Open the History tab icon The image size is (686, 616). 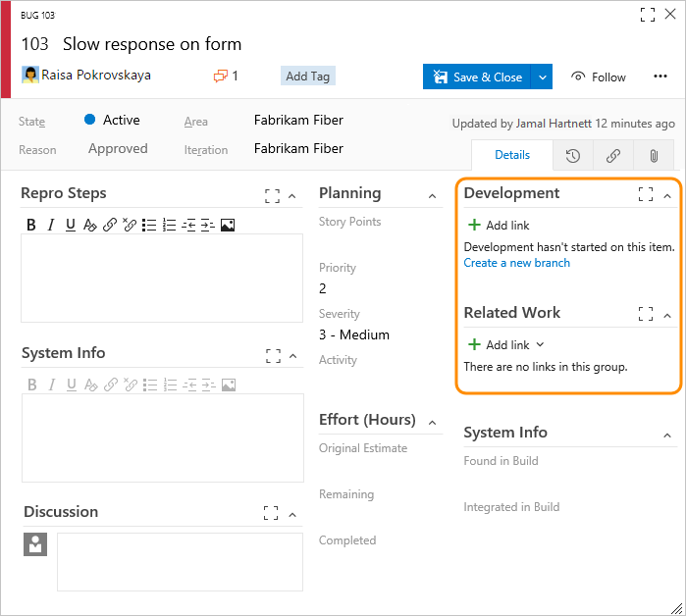click(572, 155)
